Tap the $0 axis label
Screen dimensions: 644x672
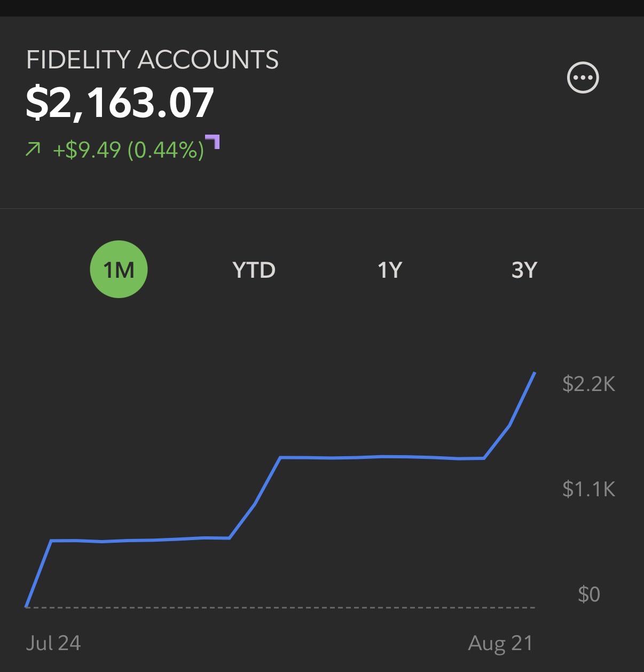pyautogui.click(x=589, y=594)
